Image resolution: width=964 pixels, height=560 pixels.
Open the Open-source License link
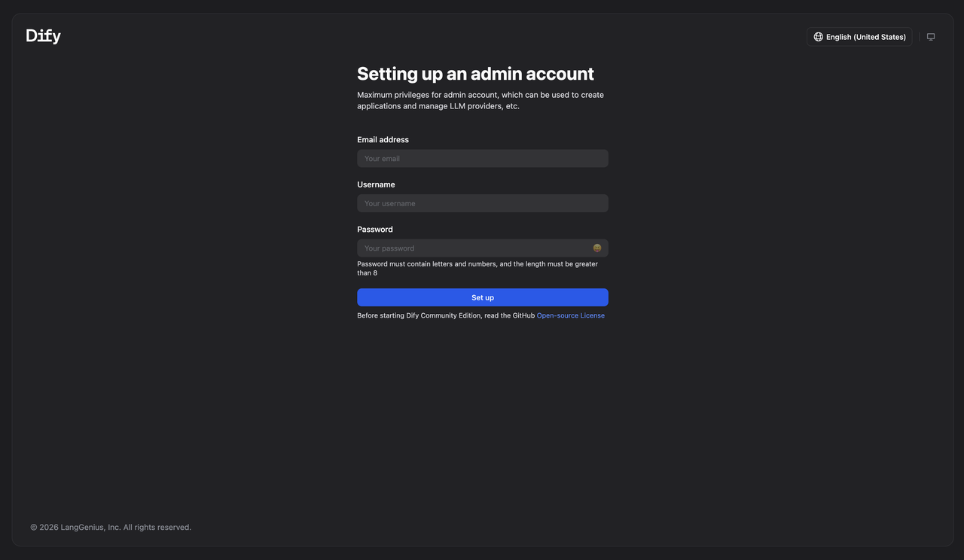pos(571,315)
